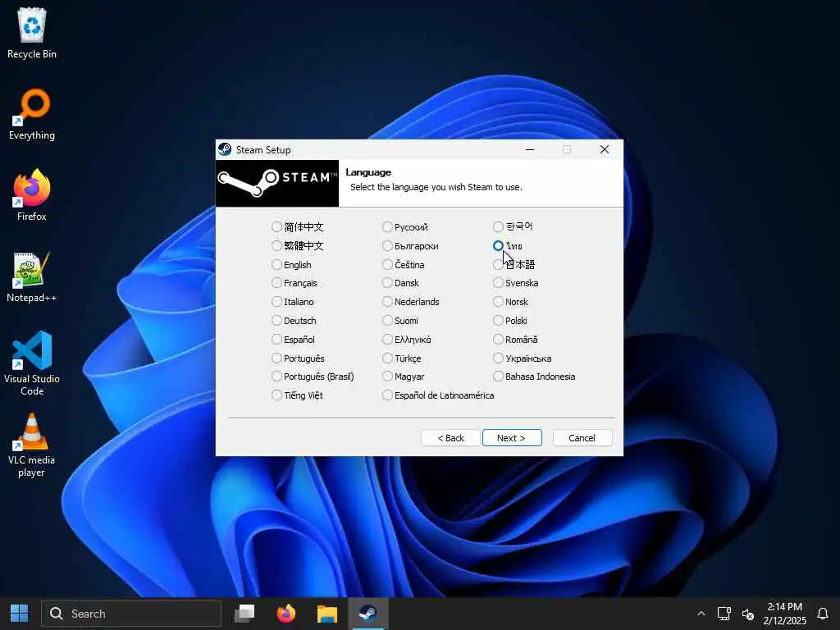
Task: Open Task View from the taskbar
Action: click(244, 614)
